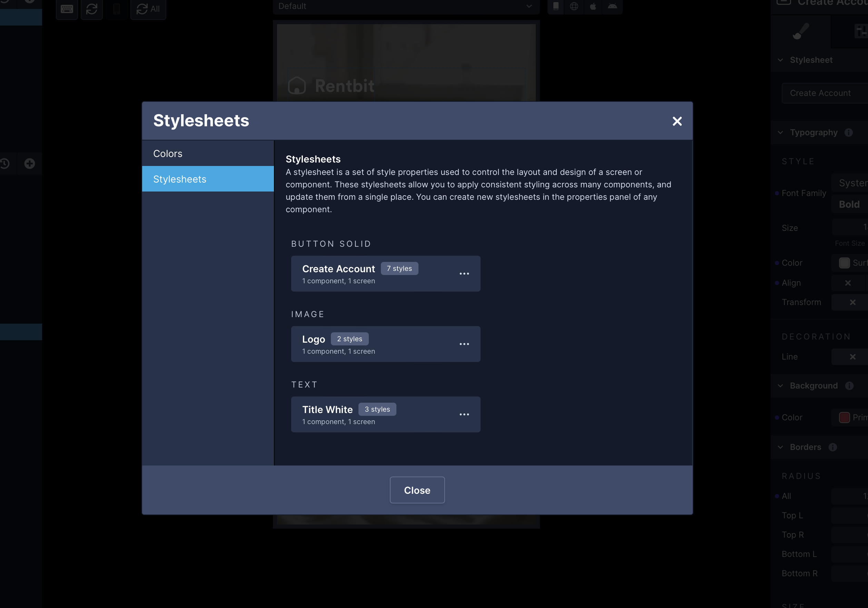Click the refresh icon in top toolbar
Screen dimensions: 868x608
[x=92, y=9]
